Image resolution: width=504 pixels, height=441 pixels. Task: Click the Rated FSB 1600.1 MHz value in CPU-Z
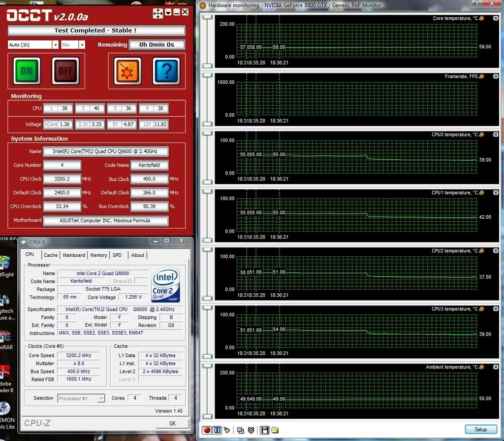click(79, 379)
